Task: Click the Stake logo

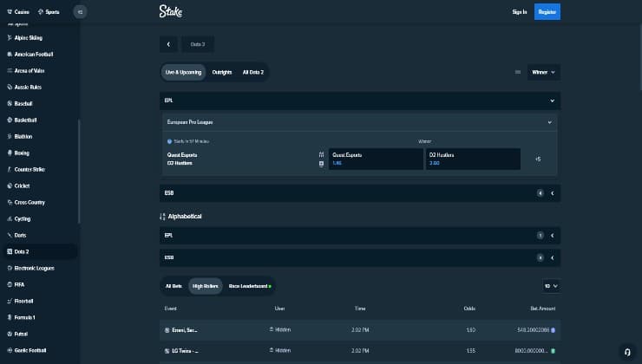Action: [x=171, y=11]
